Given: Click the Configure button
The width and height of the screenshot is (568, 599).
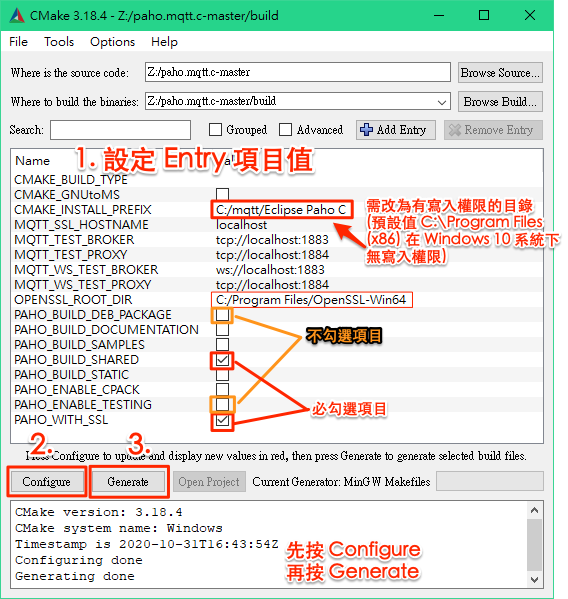Looking at the screenshot, I should (x=47, y=482).
